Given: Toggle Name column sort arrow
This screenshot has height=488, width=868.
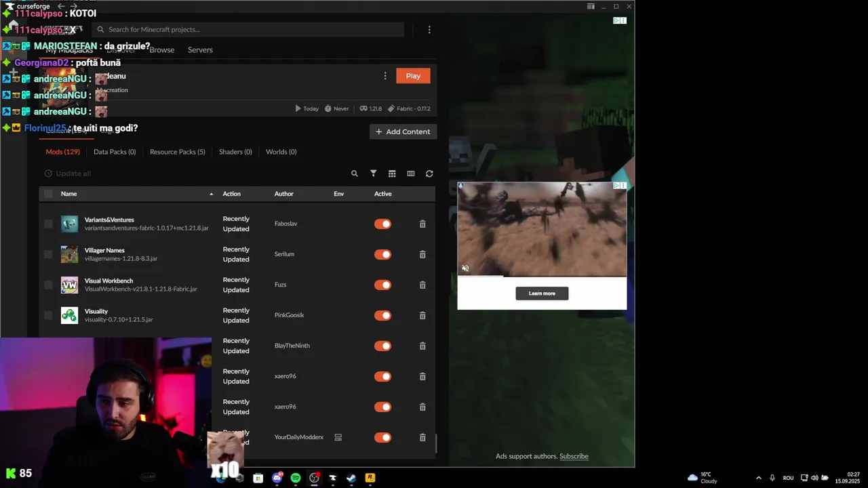Looking at the screenshot, I should pyautogui.click(x=211, y=194).
